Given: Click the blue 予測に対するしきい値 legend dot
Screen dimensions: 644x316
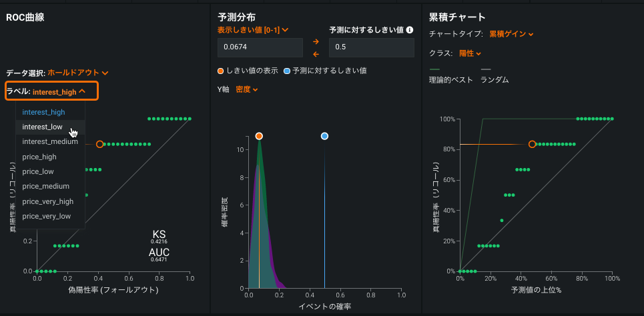Looking at the screenshot, I should tap(287, 71).
